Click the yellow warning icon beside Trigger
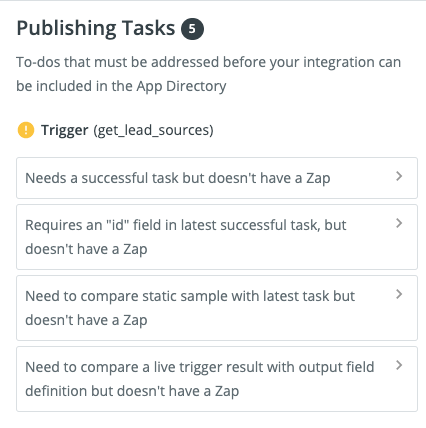426x428 pixels. coord(26,130)
